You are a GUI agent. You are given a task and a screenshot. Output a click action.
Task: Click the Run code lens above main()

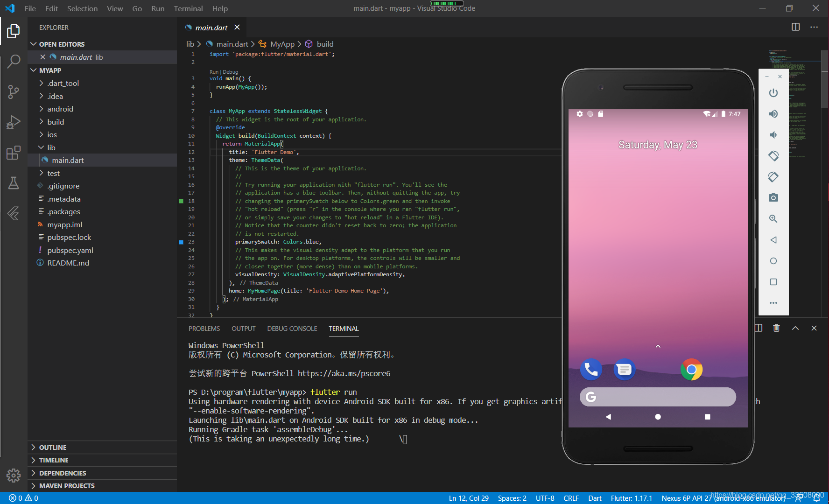(214, 72)
